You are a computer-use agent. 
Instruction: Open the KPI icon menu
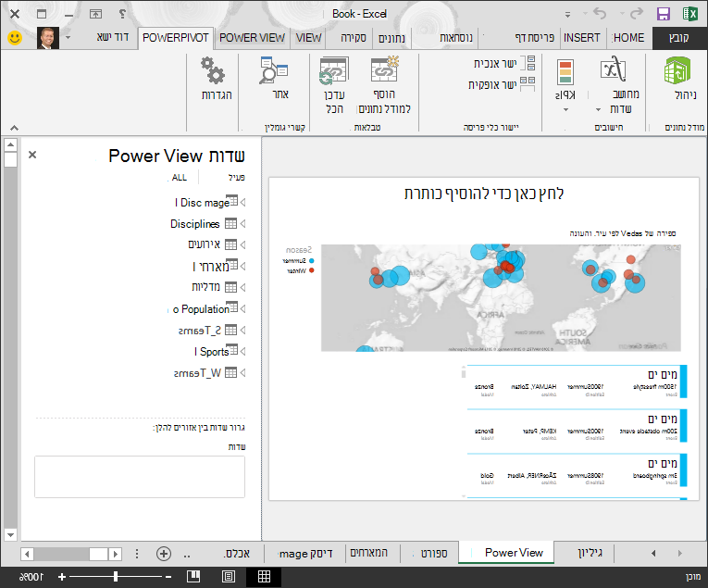tap(565, 72)
